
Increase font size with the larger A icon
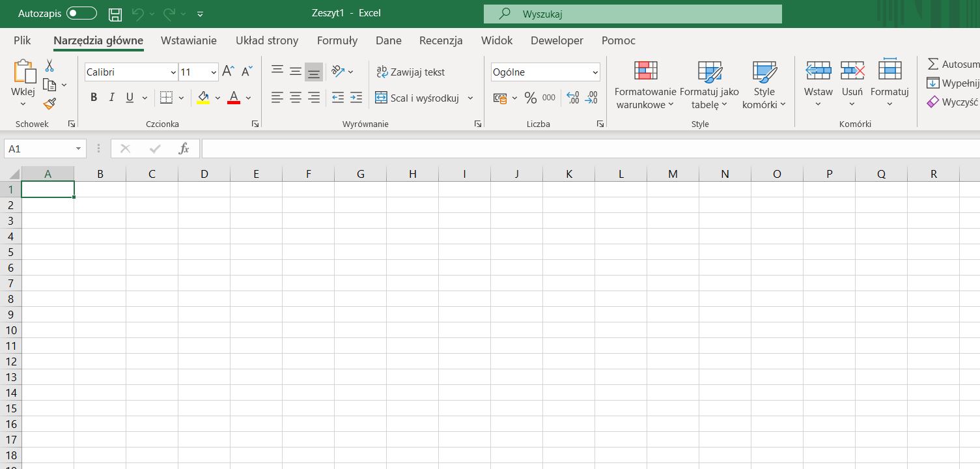(228, 72)
